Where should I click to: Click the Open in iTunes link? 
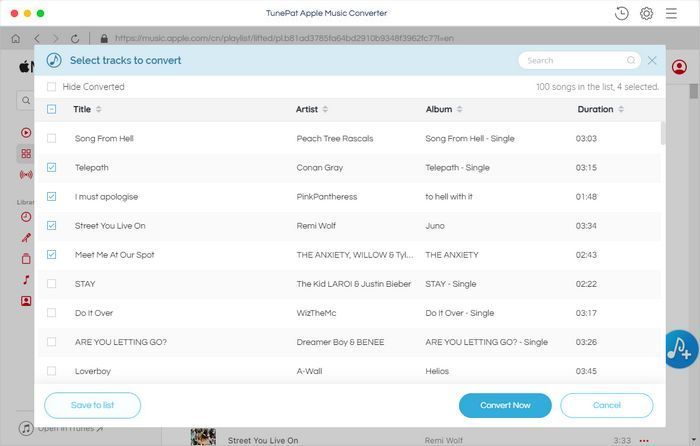[x=70, y=429]
